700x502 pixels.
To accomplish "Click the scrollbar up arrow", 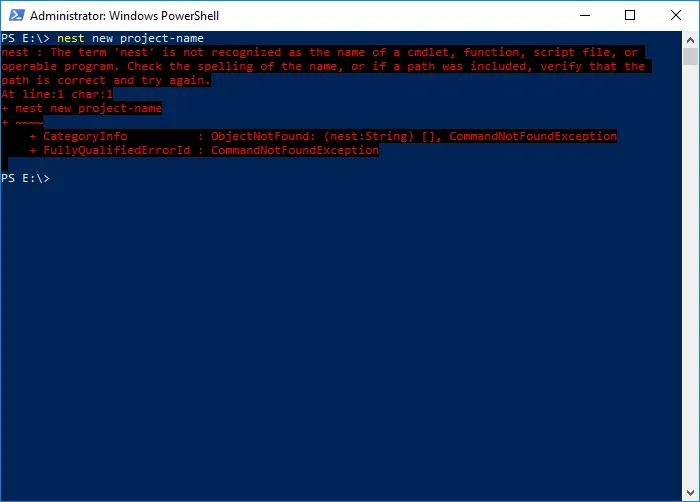I will 690,40.
